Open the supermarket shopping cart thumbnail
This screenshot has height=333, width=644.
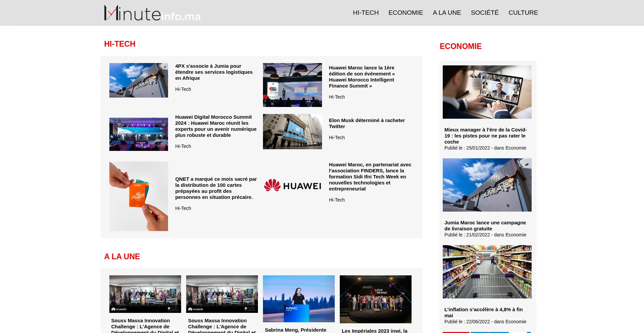[x=487, y=272]
